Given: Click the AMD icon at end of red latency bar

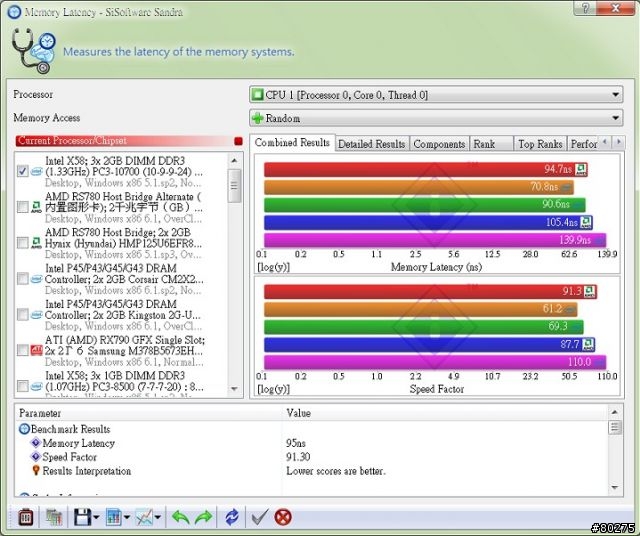Looking at the screenshot, I should point(581,169).
